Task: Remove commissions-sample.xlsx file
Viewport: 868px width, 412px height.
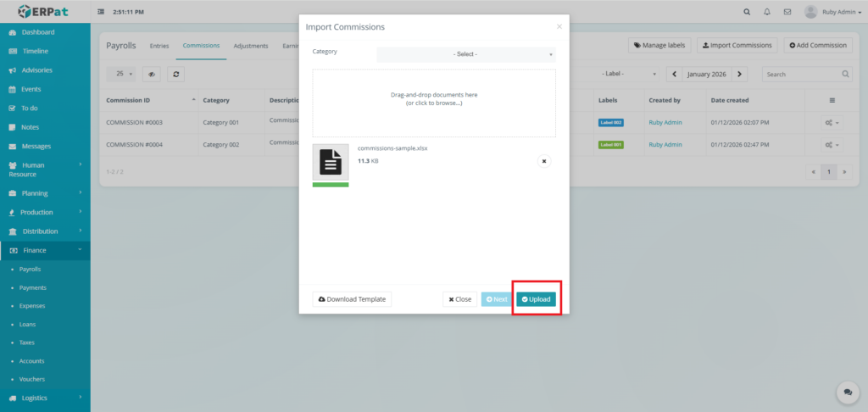Action: pyautogui.click(x=544, y=160)
